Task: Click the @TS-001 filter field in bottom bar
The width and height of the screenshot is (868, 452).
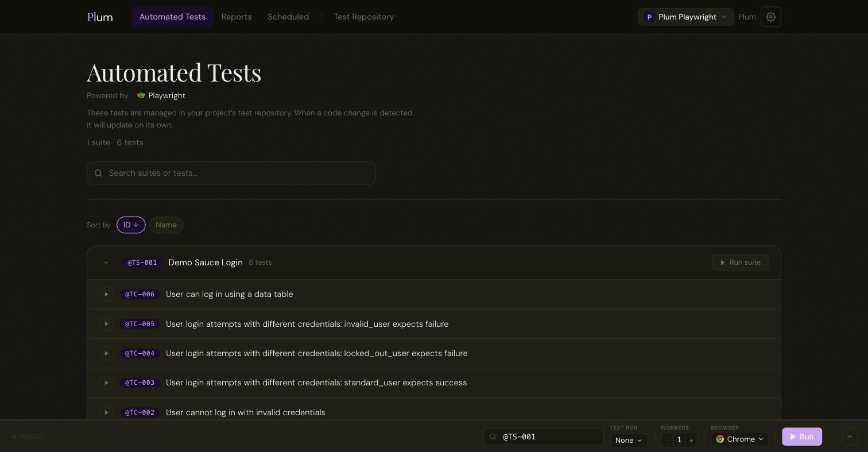Action: (x=544, y=436)
